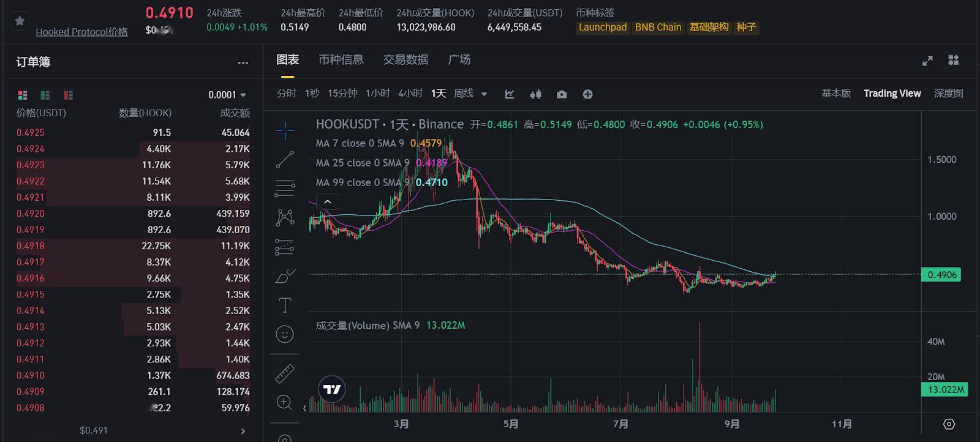Image resolution: width=980 pixels, height=442 pixels.
Task: Switch to 深度图 depth chart
Action: coord(948,94)
